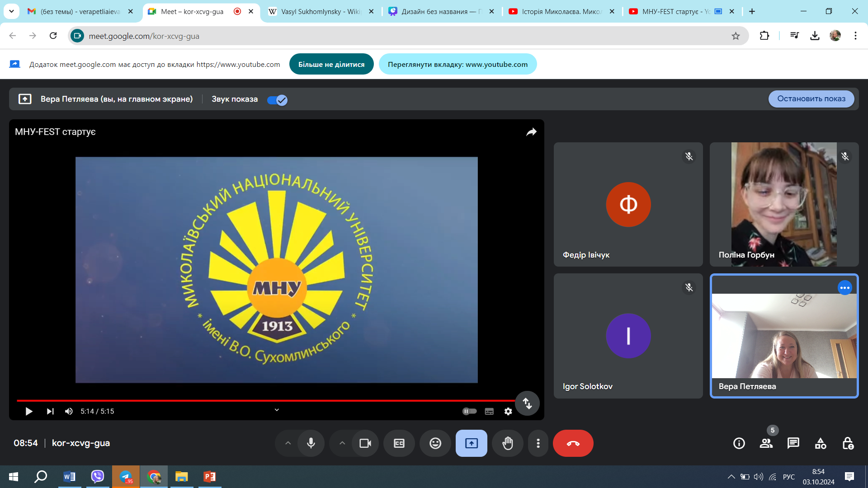Select Поліна Горбун video tile
This screenshot has width=868, height=488.
(784, 204)
